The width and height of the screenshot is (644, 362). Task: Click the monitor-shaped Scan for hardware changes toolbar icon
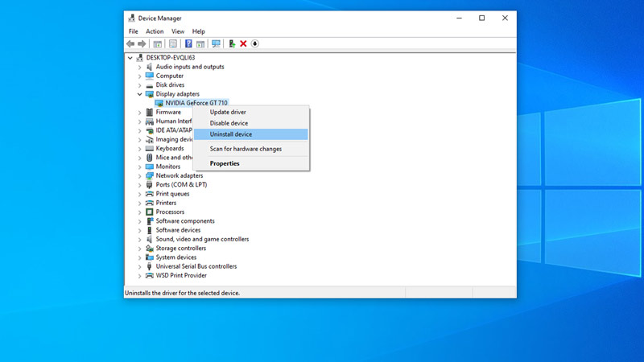216,43
